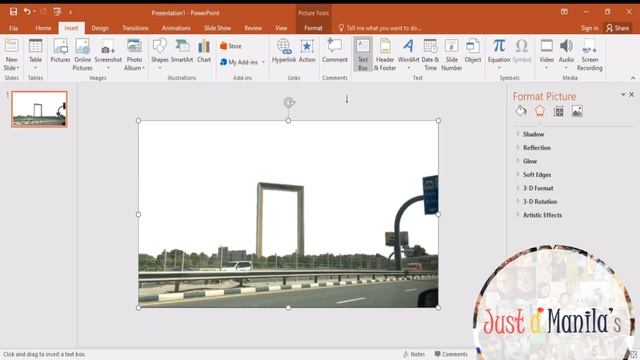Open Picture Tools Format tab

point(313,28)
